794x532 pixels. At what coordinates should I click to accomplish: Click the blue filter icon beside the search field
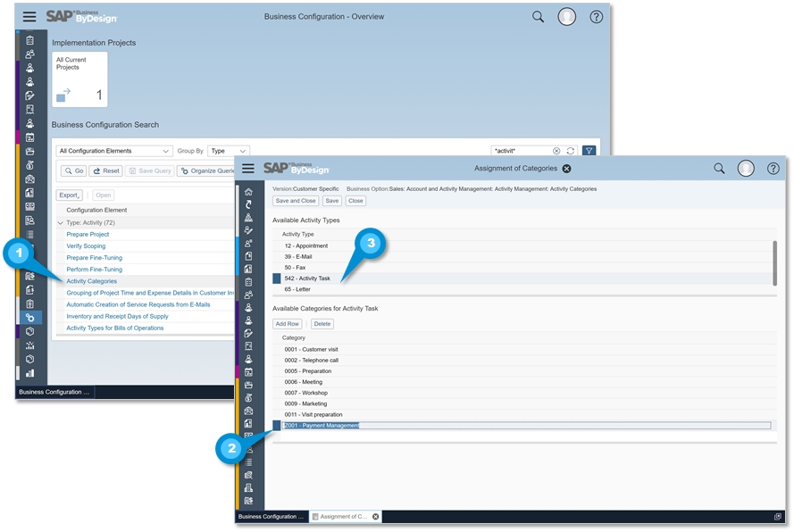(x=588, y=151)
